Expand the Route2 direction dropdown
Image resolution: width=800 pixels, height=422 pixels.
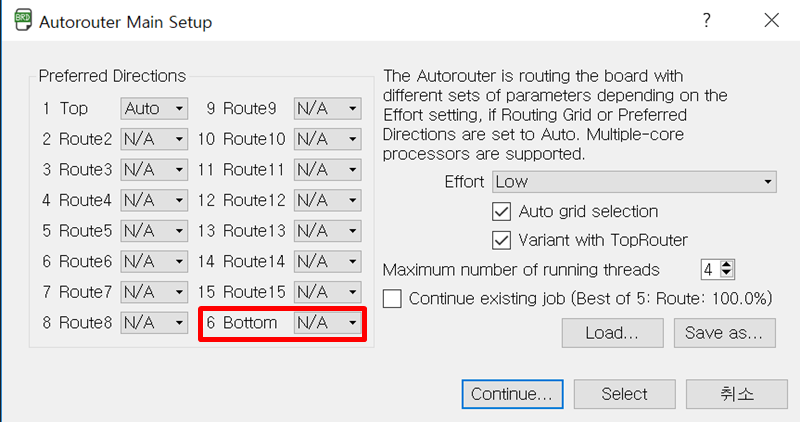[154, 139]
